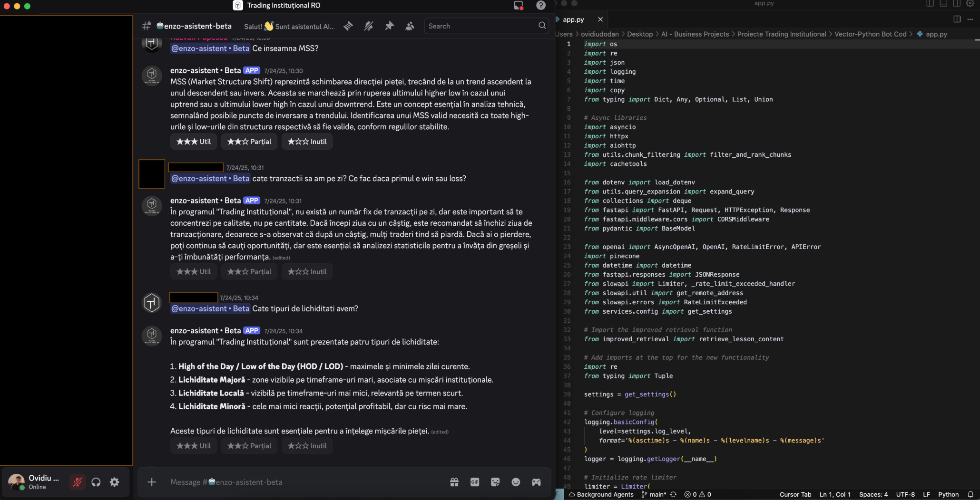Click Ln 1, Col 1 position indicator
980x500 pixels.
click(x=835, y=494)
